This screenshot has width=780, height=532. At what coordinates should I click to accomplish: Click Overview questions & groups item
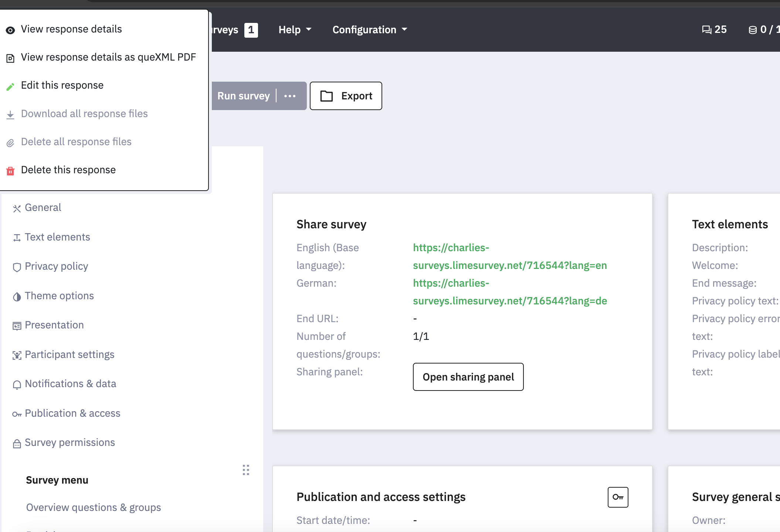pyautogui.click(x=94, y=508)
